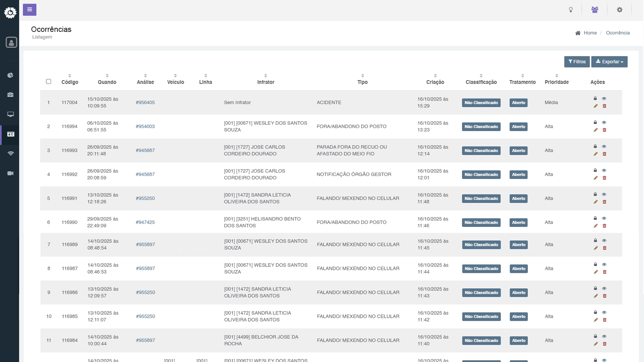Click the hamburger menu toggle button
The image size is (644, 362).
(x=30, y=10)
